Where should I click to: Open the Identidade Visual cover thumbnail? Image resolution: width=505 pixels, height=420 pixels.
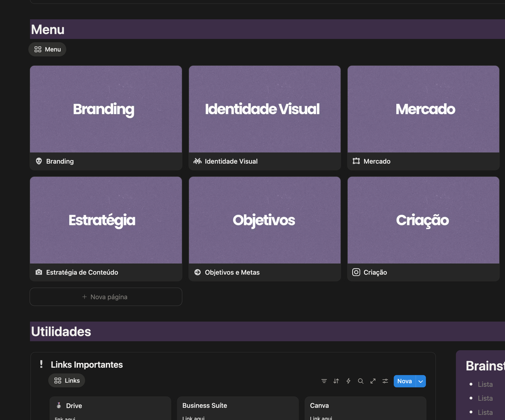point(264,109)
